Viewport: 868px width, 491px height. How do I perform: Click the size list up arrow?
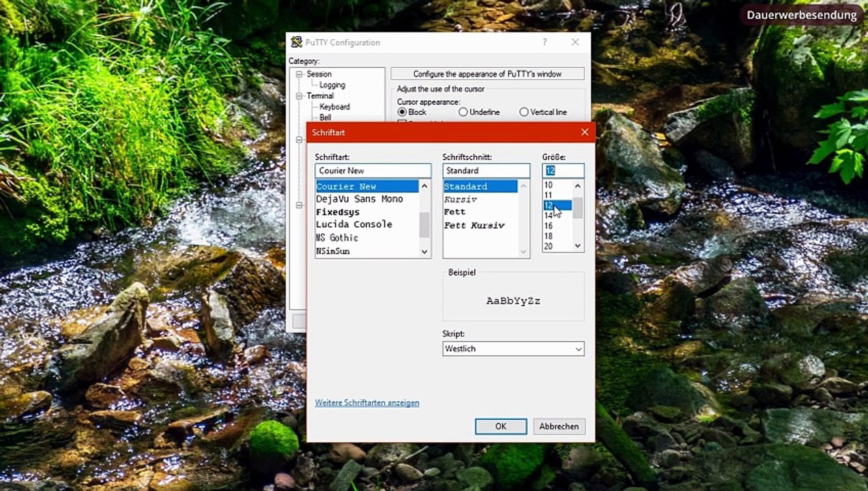578,185
